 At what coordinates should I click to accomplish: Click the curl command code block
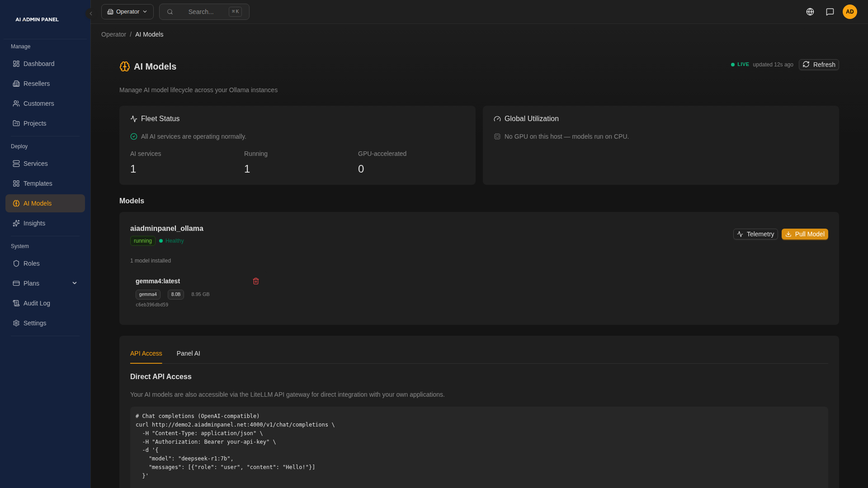[x=479, y=447]
